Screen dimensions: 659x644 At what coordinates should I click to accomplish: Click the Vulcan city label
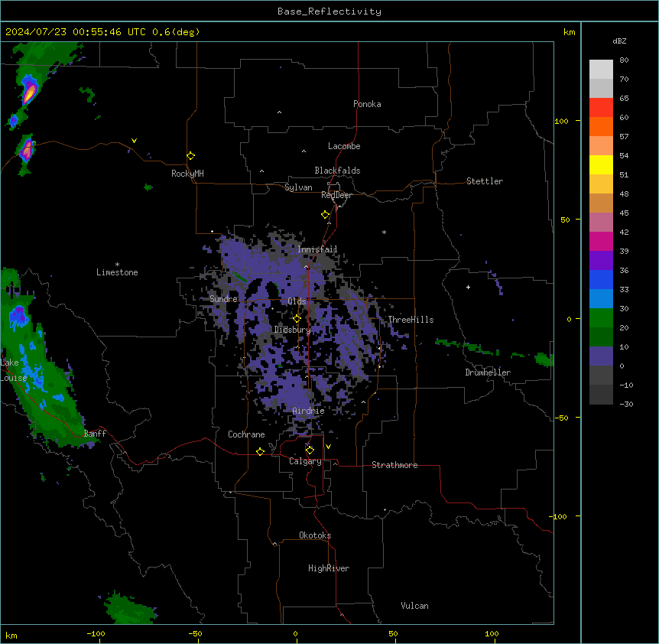click(x=415, y=606)
